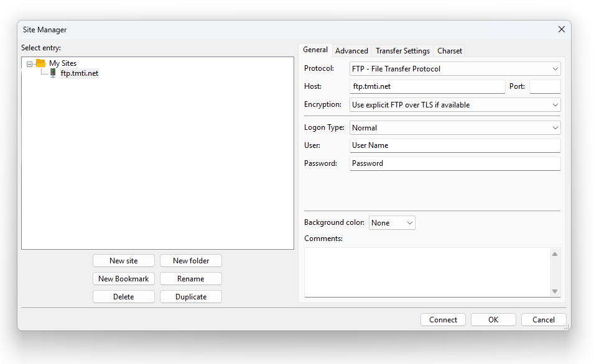Image resolution: width=594 pixels, height=364 pixels.
Task: Click the Duplicate button
Action: 191,297
